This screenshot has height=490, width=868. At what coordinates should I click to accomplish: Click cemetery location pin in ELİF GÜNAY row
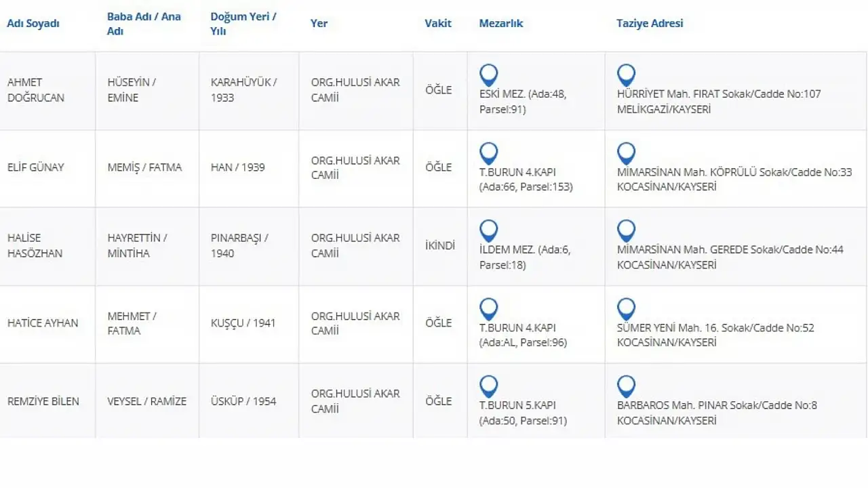click(488, 153)
